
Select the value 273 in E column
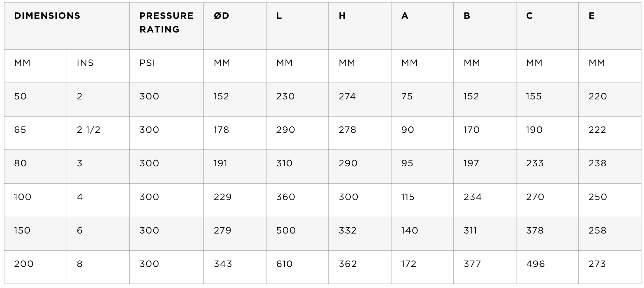click(x=610, y=267)
